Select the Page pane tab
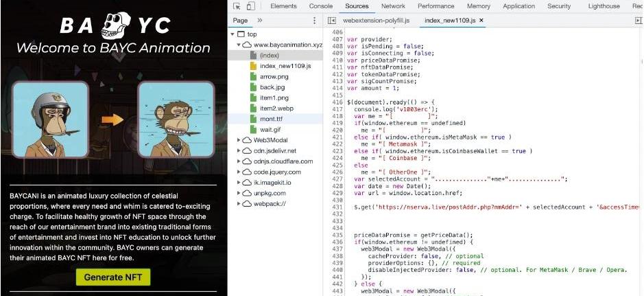The height and width of the screenshot is (296, 644). (240, 20)
